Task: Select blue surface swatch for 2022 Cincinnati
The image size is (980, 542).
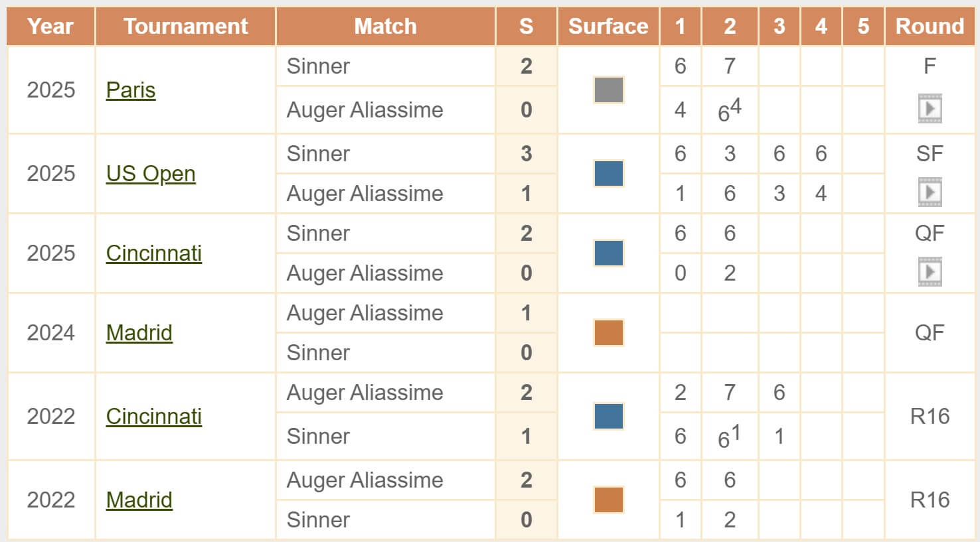Action: click(608, 417)
